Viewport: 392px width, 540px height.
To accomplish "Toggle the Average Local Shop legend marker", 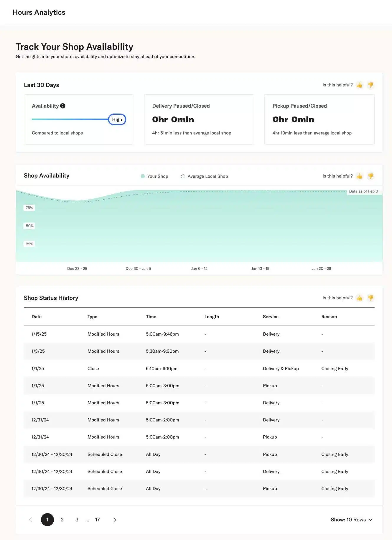I will [x=183, y=176].
